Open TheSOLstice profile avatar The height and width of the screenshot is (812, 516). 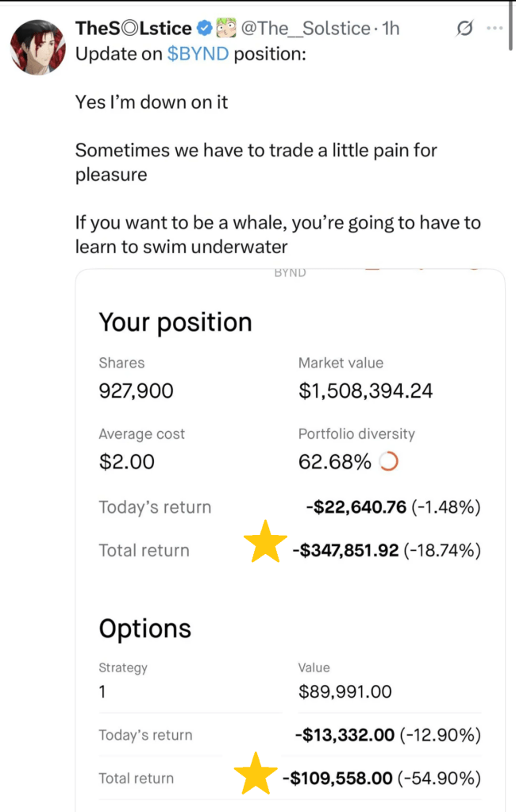38,44
